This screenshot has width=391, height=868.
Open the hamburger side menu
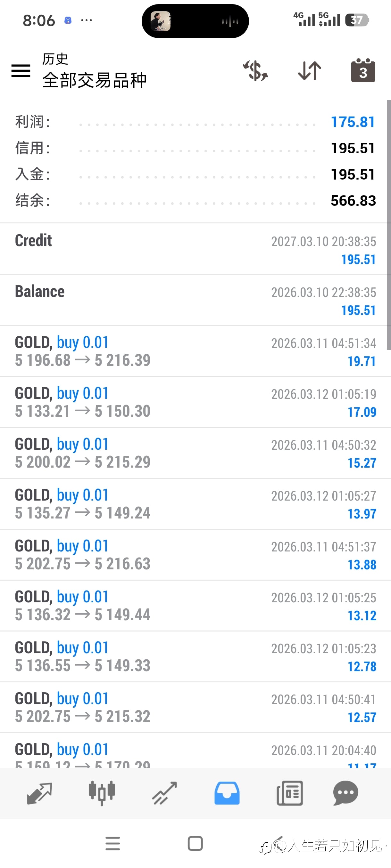[21, 71]
